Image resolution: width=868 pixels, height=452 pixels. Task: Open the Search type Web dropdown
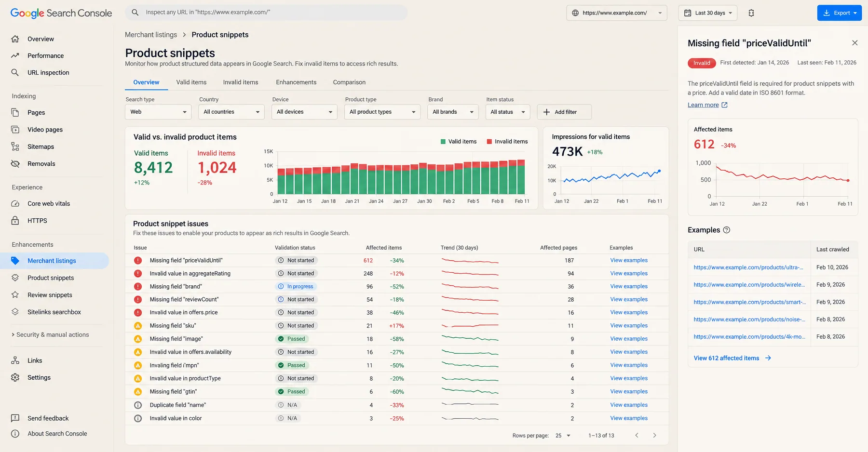click(x=158, y=112)
